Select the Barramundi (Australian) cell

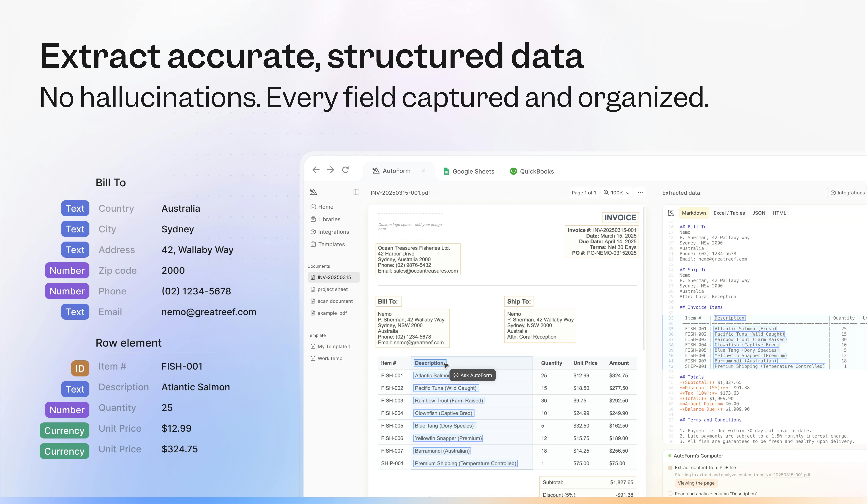pos(442,451)
